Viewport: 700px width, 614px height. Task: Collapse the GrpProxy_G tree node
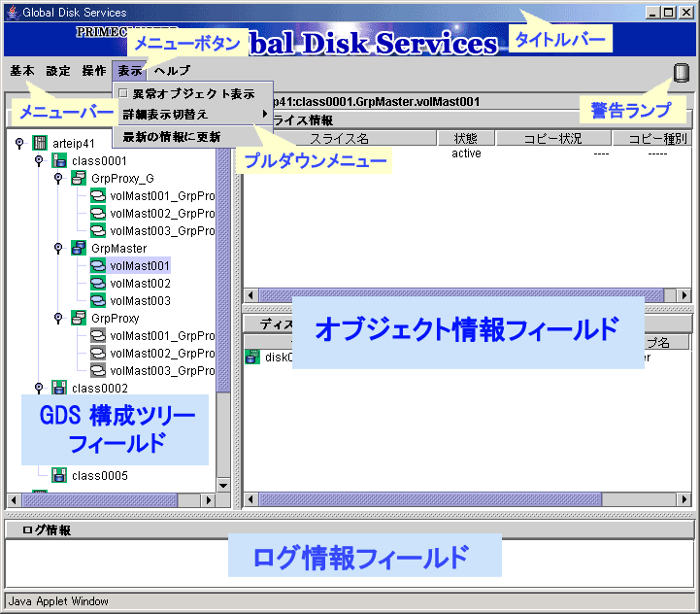pos(58,178)
